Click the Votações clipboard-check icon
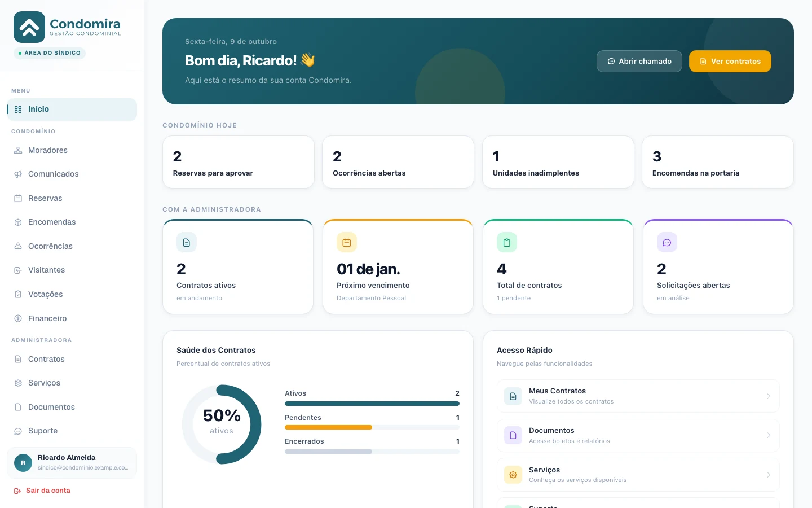The height and width of the screenshot is (508, 812). tap(18, 294)
